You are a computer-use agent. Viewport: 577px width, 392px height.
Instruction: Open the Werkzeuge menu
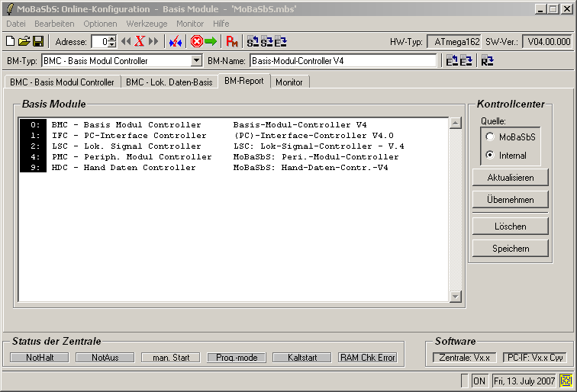(x=147, y=24)
